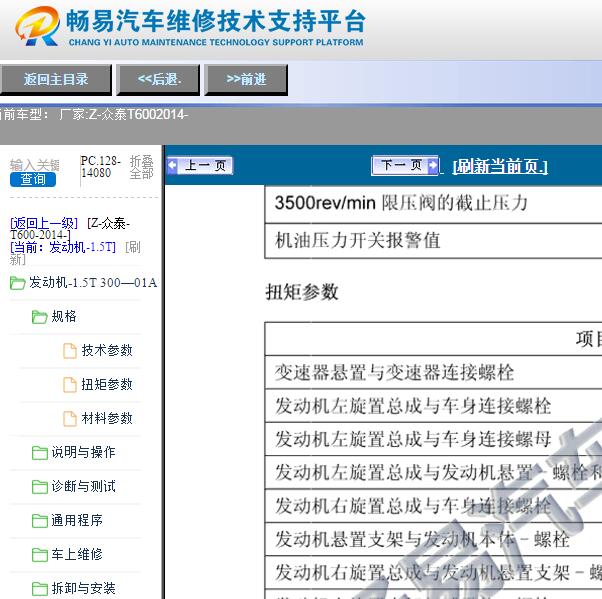This screenshot has width=602, height=599.
Task: Expand 拆卸与安装 section
Action: pyautogui.click(x=83, y=588)
